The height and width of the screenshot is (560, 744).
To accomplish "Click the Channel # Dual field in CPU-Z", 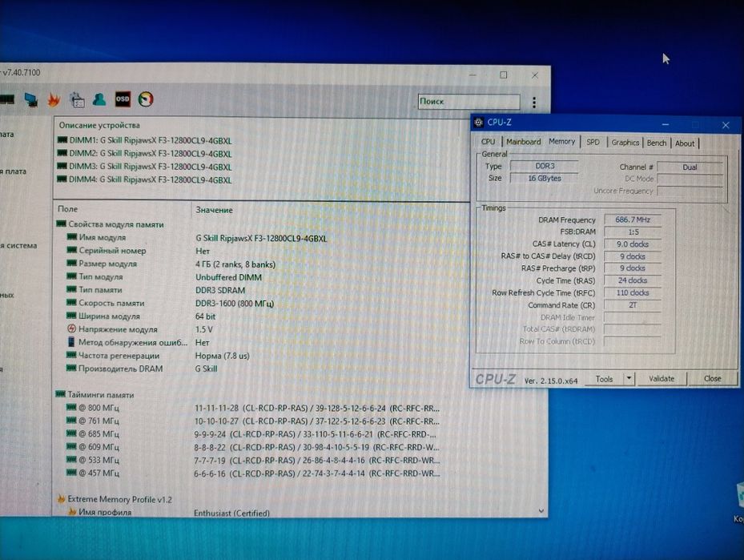I will click(x=690, y=167).
